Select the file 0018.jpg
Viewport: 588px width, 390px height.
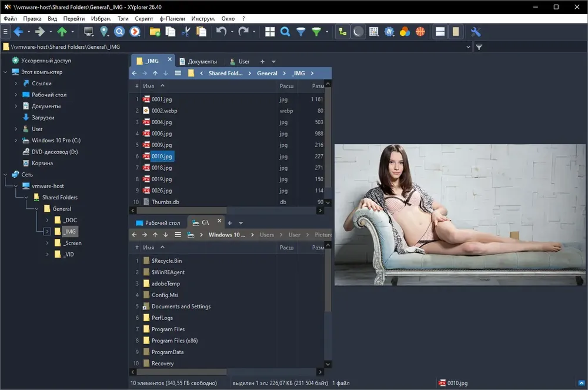pos(162,168)
